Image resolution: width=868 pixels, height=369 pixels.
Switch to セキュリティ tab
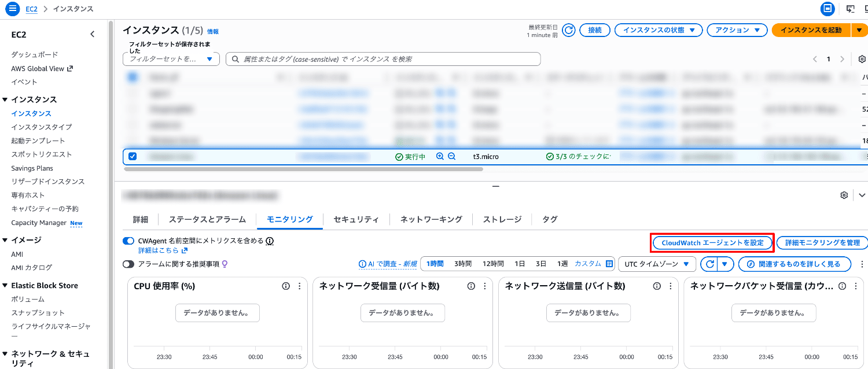point(356,219)
